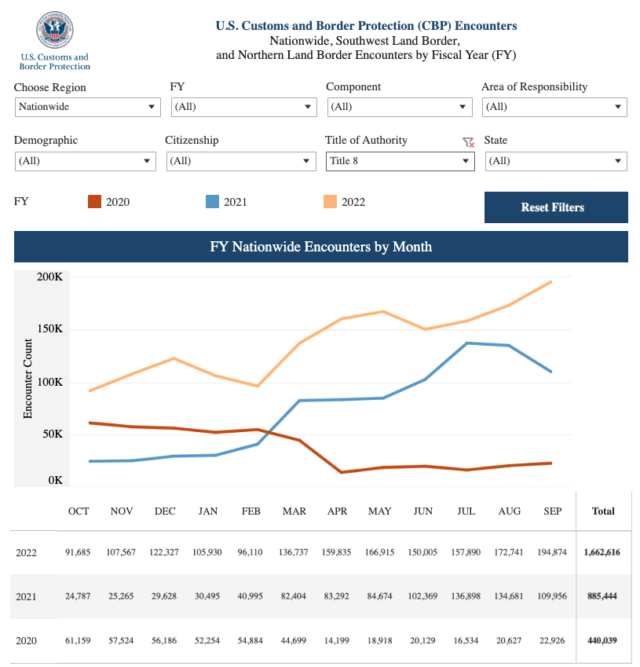
Task: Click the CBP seal logo
Action: tap(54, 30)
